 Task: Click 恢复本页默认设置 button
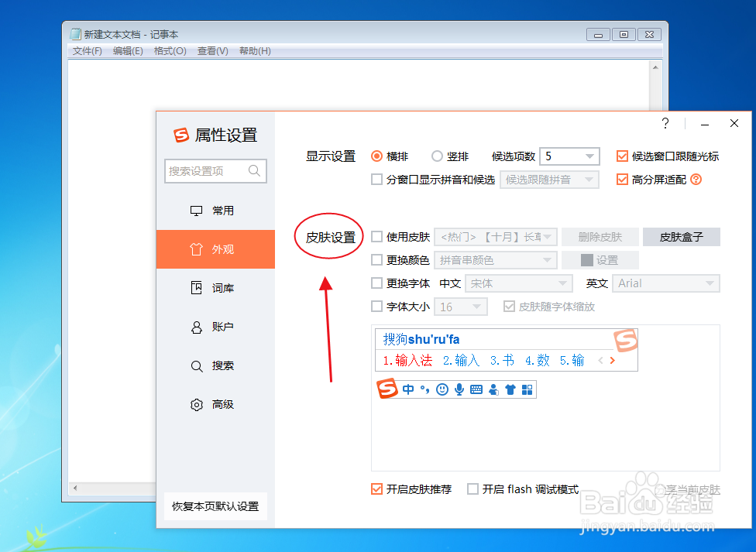[215, 506]
